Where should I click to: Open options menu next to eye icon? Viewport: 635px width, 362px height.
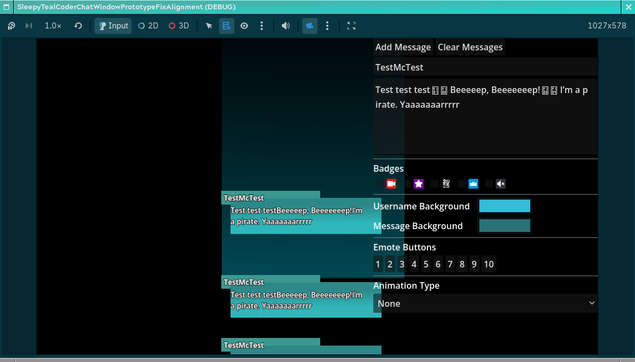262,26
